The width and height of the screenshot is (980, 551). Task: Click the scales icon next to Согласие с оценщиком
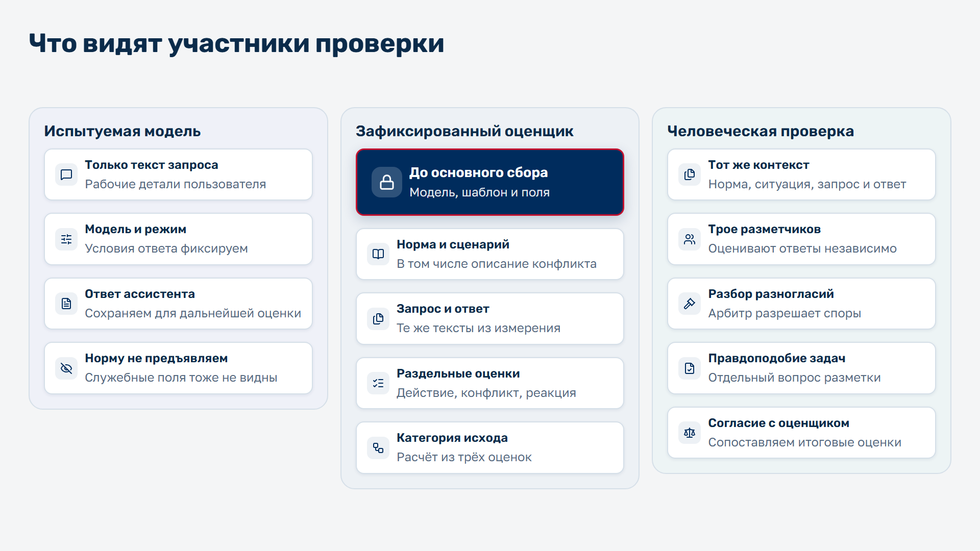[x=690, y=433]
